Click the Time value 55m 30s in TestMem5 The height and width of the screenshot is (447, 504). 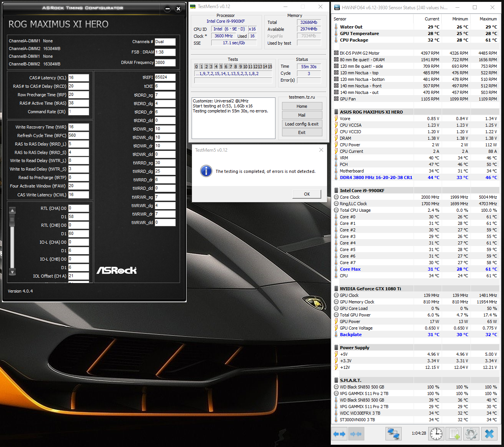click(x=309, y=67)
